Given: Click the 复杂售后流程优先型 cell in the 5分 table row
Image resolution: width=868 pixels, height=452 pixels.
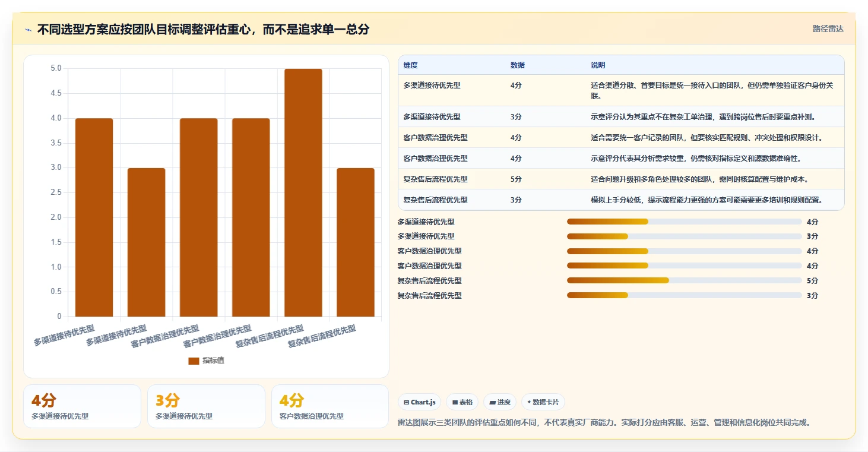Looking at the screenshot, I should coord(436,179).
